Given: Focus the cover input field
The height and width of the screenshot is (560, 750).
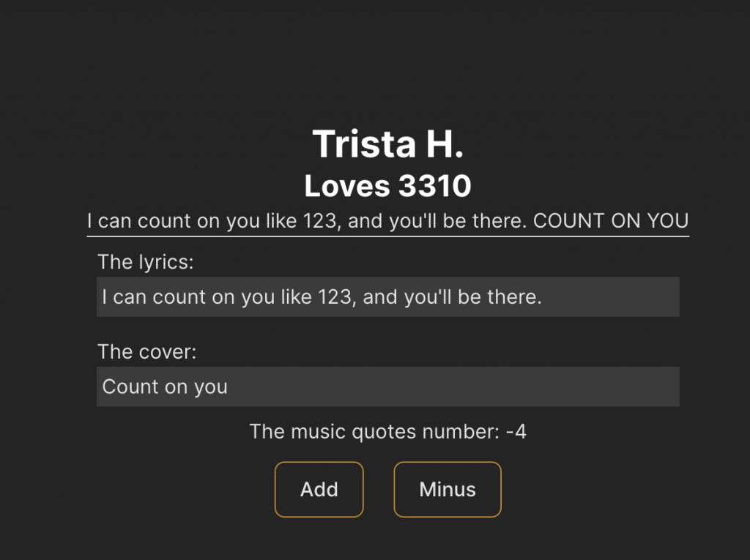Looking at the screenshot, I should pos(387,387).
